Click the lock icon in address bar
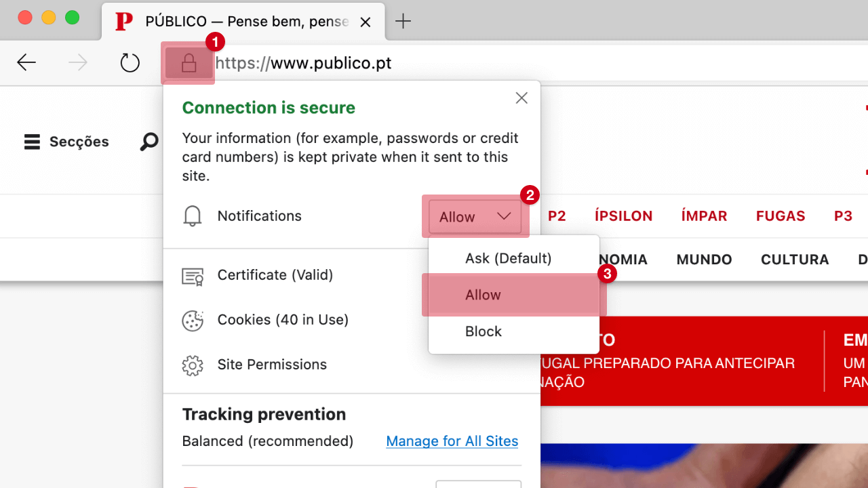 point(189,64)
